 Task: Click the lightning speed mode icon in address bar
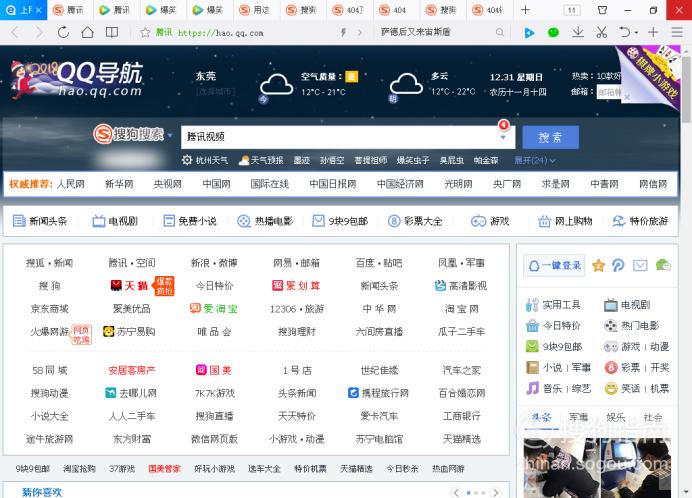tap(343, 32)
